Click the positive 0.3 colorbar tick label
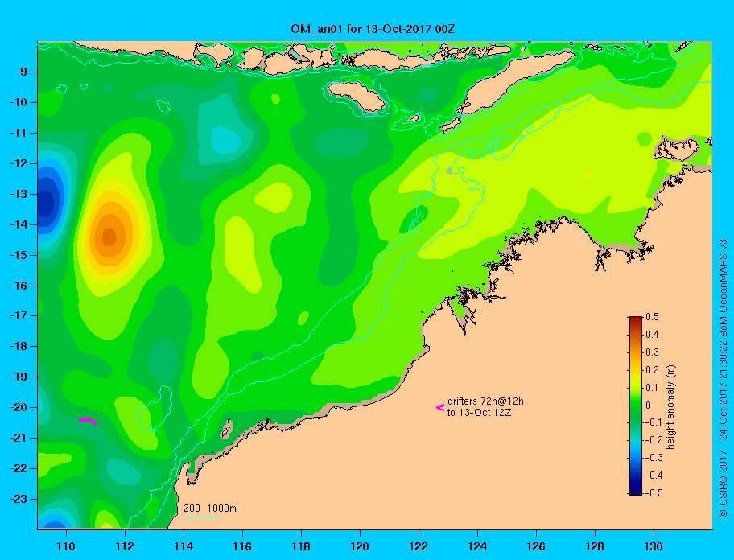734x560 pixels. (x=652, y=352)
